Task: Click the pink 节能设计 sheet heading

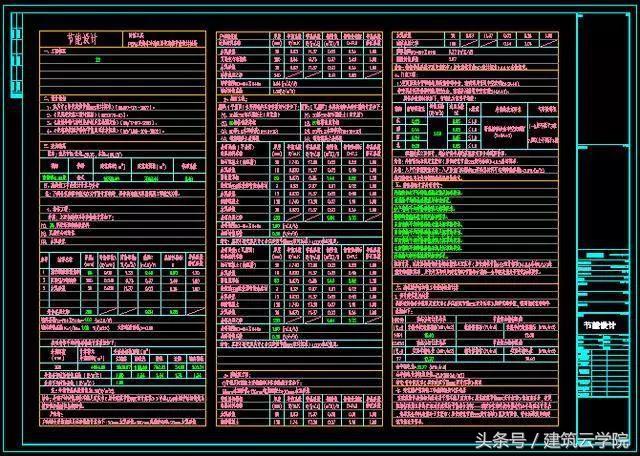Action: tap(82, 40)
